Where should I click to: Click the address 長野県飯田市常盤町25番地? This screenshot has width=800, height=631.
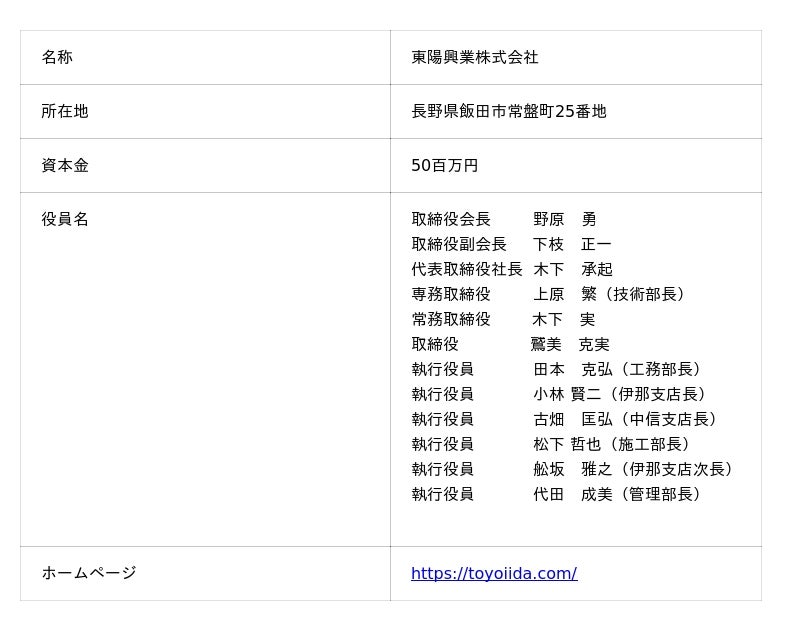click(x=509, y=111)
